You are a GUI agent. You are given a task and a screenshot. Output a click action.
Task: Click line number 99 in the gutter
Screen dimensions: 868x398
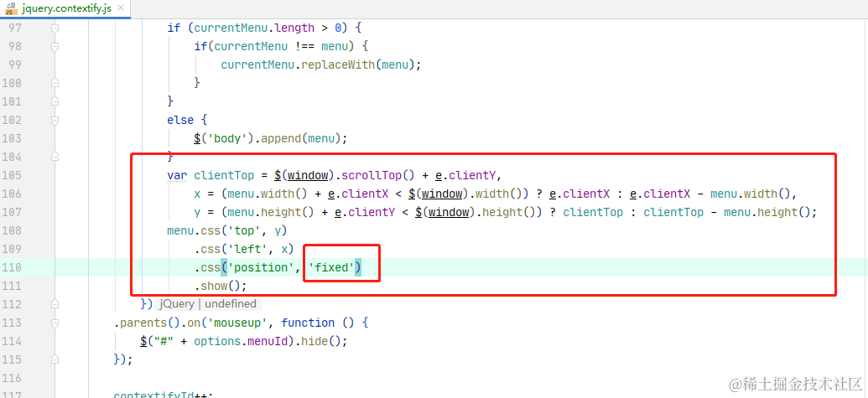point(15,65)
